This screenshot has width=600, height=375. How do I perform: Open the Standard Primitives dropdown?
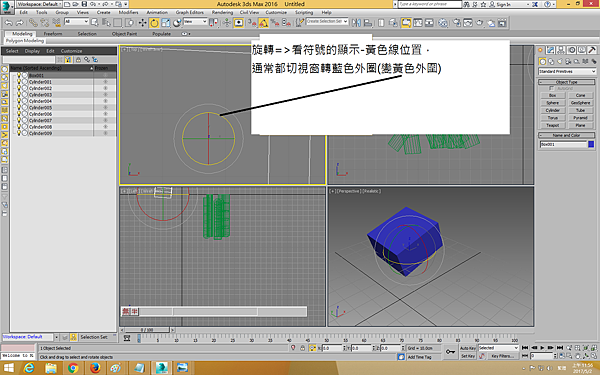point(567,72)
